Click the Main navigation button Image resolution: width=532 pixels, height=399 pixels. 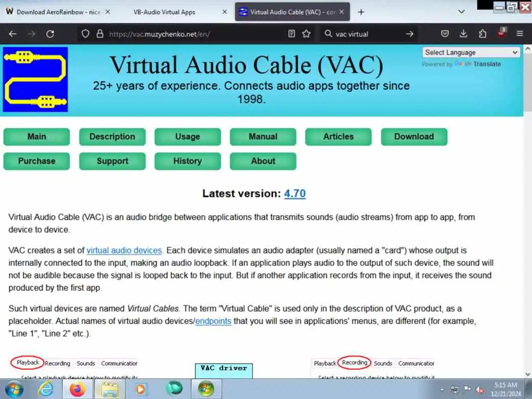click(x=37, y=137)
